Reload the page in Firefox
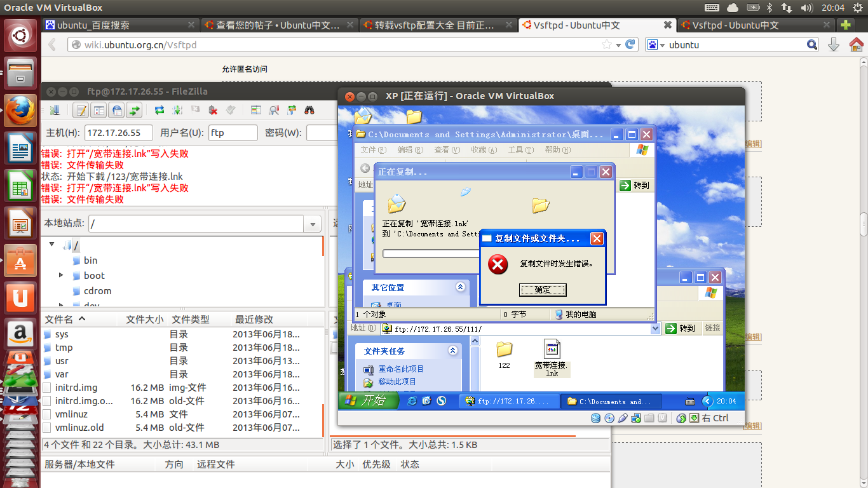 pyautogui.click(x=630, y=44)
